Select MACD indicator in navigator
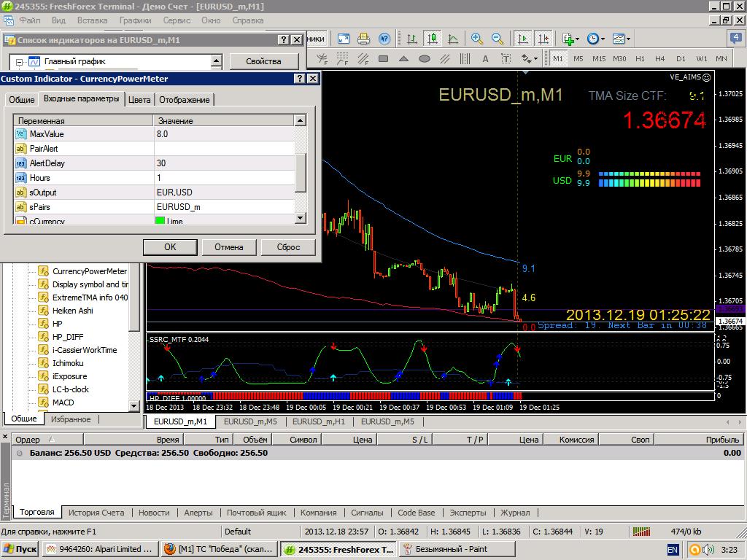The image size is (747, 560). (63, 402)
